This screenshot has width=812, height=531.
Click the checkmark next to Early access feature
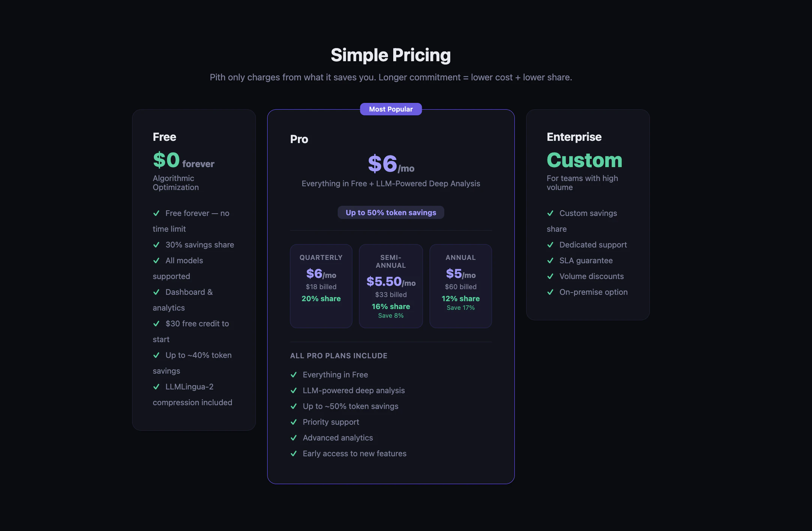pyautogui.click(x=294, y=454)
